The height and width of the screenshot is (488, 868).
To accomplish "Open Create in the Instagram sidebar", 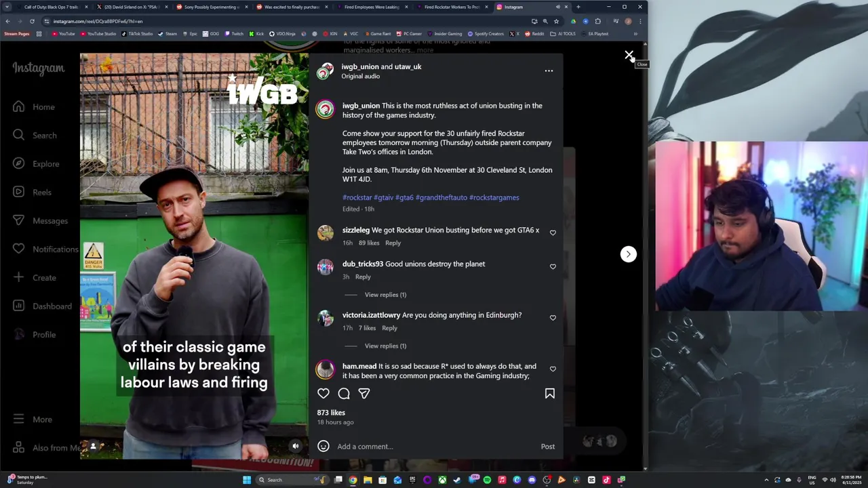I will [35, 278].
